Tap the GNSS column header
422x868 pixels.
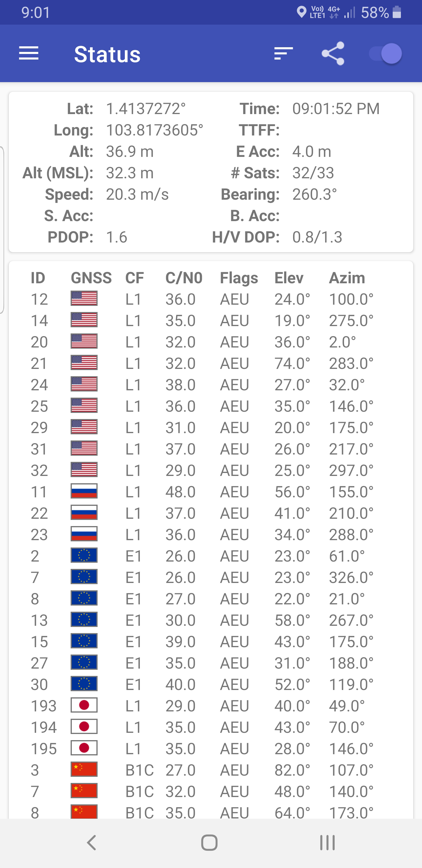[91, 278]
